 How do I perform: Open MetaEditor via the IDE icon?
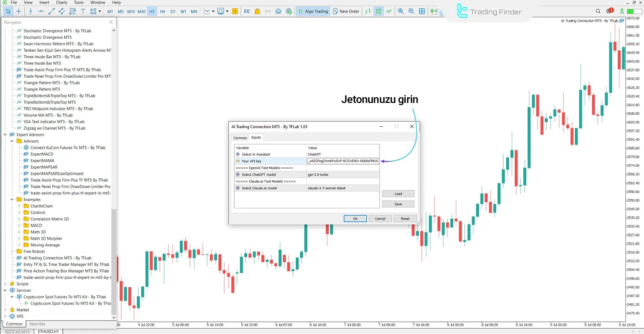tap(247, 11)
